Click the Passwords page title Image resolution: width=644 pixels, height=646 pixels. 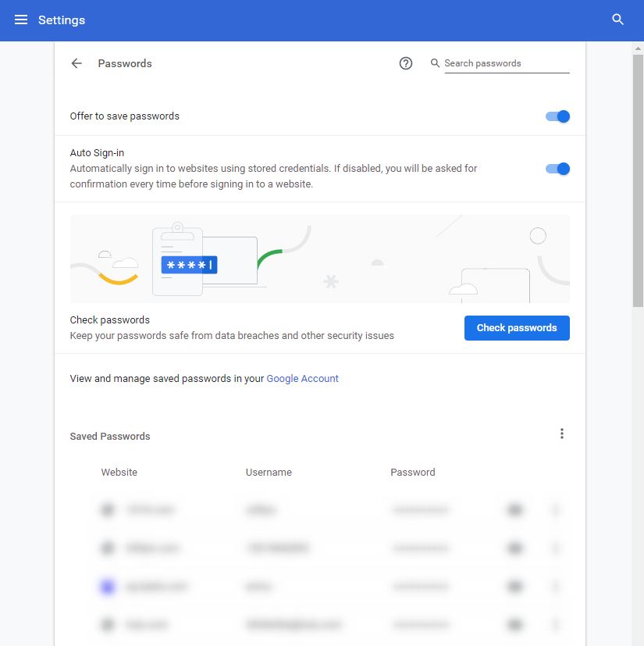click(x=125, y=63)
